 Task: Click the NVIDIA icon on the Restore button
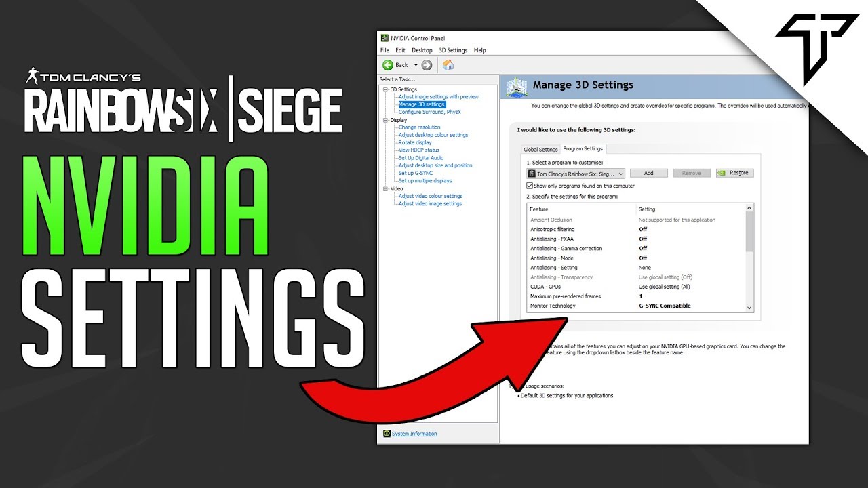point(721,172)
